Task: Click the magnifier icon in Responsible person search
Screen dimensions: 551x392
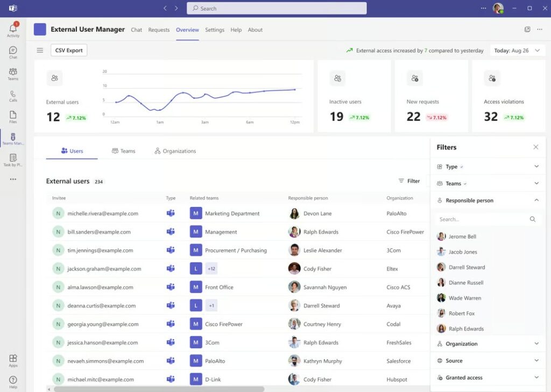Action: pos(533,219)
